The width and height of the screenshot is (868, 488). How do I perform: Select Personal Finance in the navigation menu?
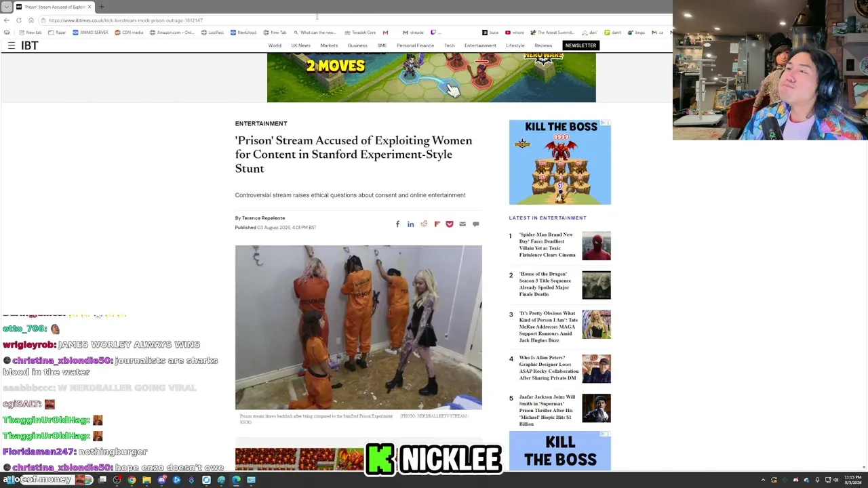pyautogui.click(x=415, y=45)
